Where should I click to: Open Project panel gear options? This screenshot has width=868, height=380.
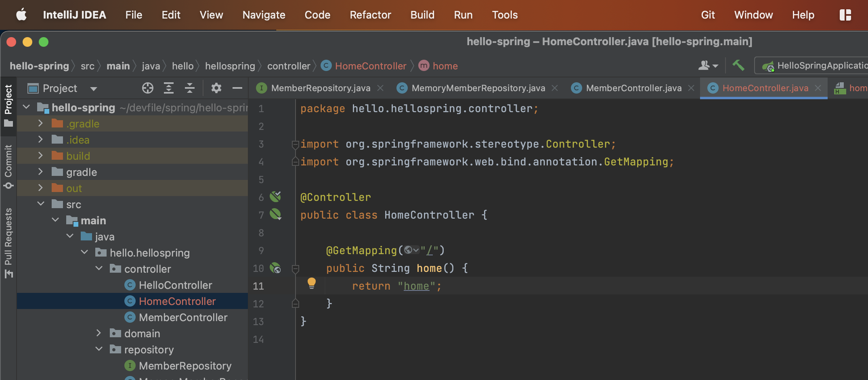pyautogui.click(x=216, y=88)
